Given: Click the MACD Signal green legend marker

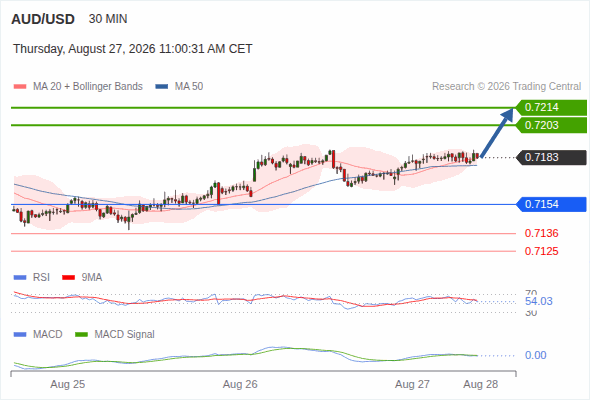Looking at the screenshot, I should pyautogui.click(x=81, y=334).
